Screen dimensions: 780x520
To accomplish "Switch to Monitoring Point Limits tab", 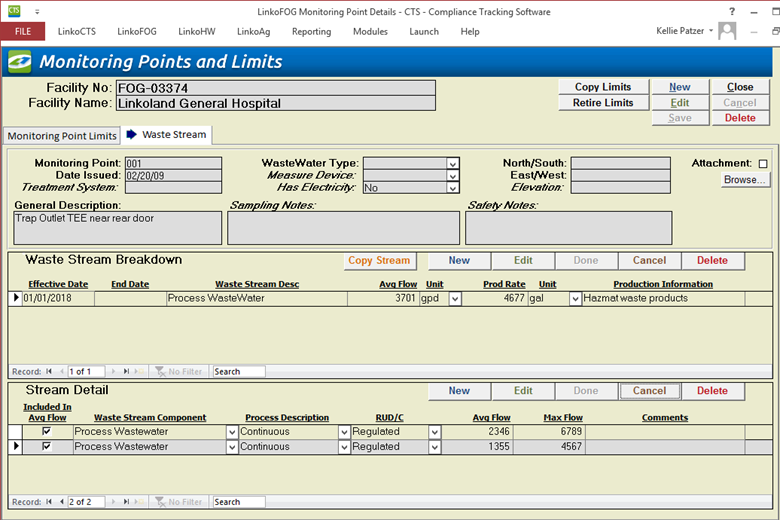I will [x=62, y=136].
